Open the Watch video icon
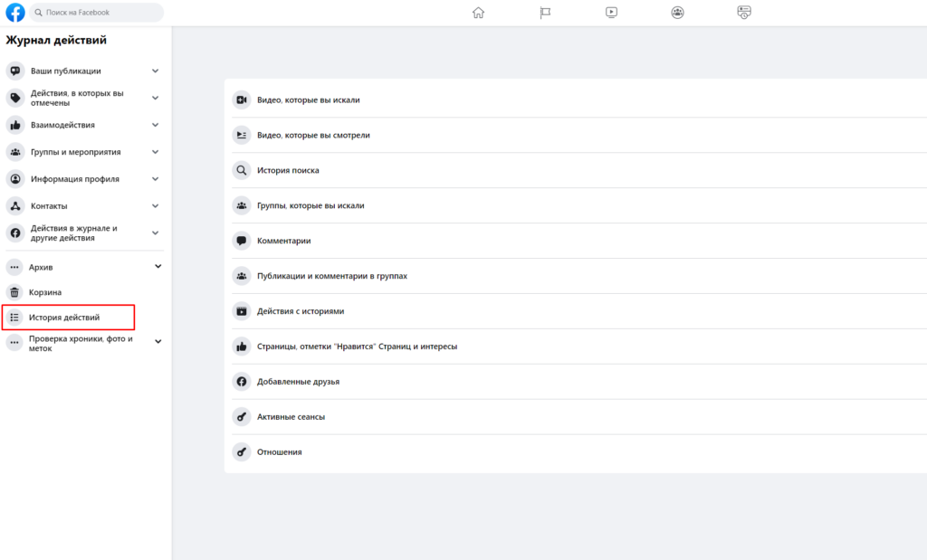 (612, 13)
